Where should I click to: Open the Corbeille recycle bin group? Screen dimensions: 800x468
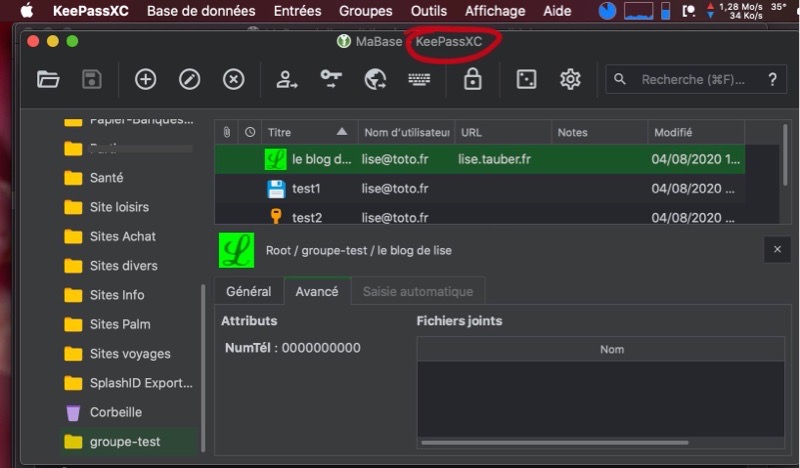click(115, 412)
